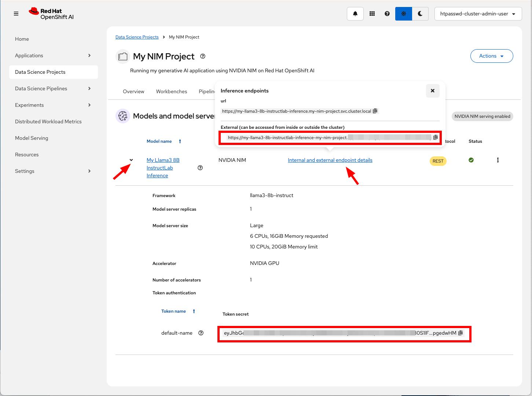Open htpasswd-cluster-admin-user account menu
This screenshot has width=532, height=396.
pos(478,14)
